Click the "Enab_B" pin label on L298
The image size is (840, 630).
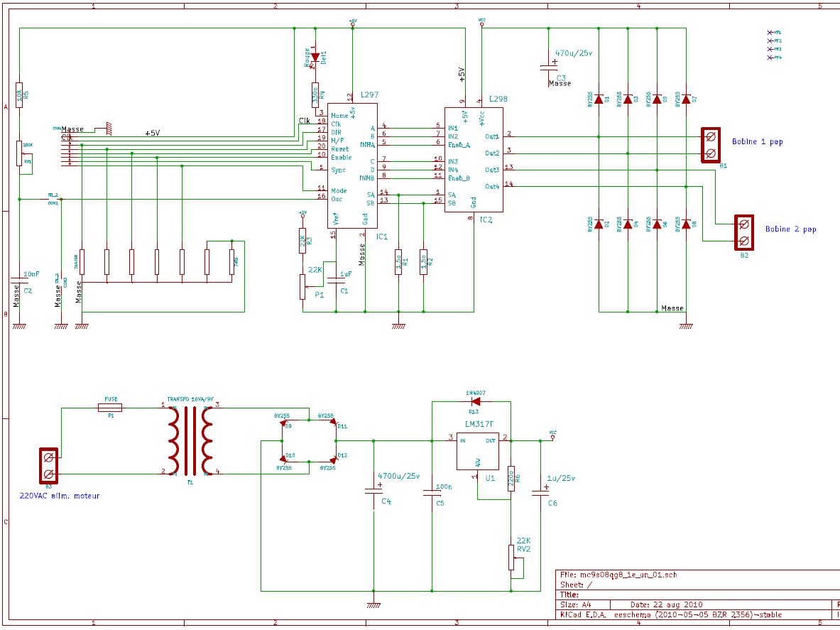[459, 178]
